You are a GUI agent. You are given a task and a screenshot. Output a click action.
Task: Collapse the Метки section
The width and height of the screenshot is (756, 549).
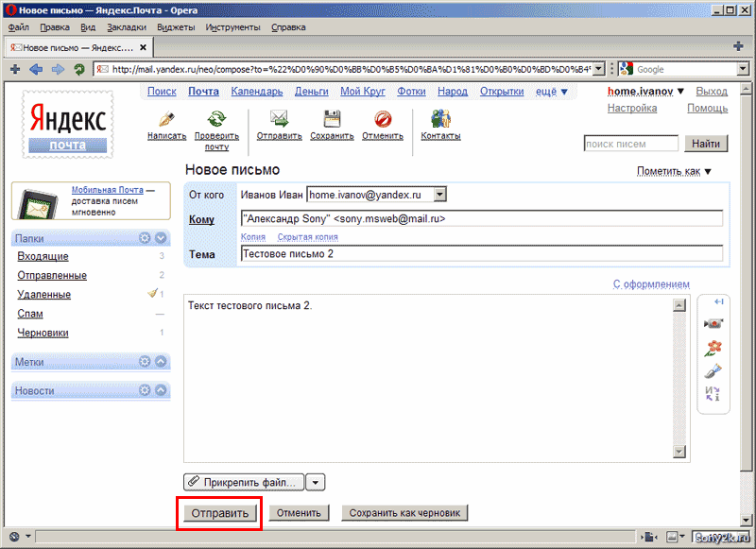tap(161, 362)
